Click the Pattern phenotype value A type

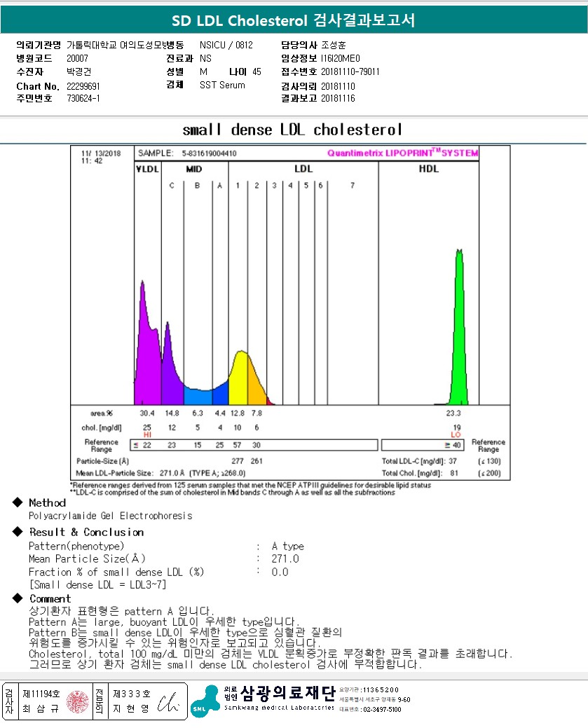(287, 547)
